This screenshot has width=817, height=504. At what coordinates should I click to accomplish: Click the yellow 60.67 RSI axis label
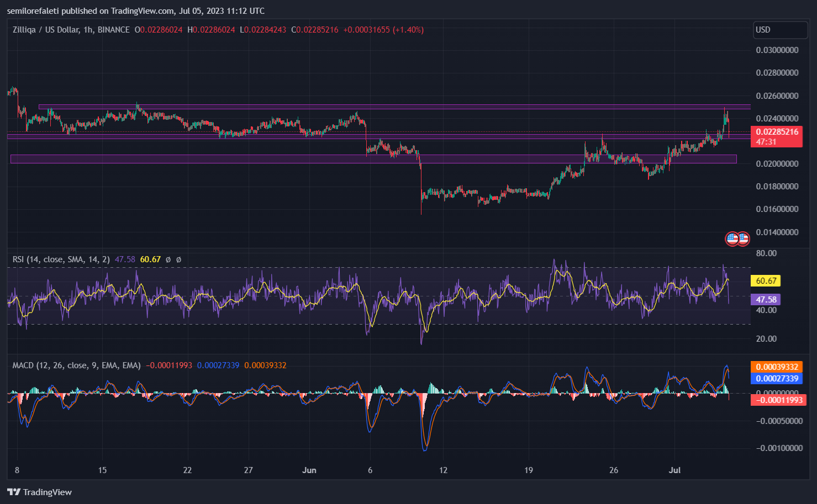[766, 281]
